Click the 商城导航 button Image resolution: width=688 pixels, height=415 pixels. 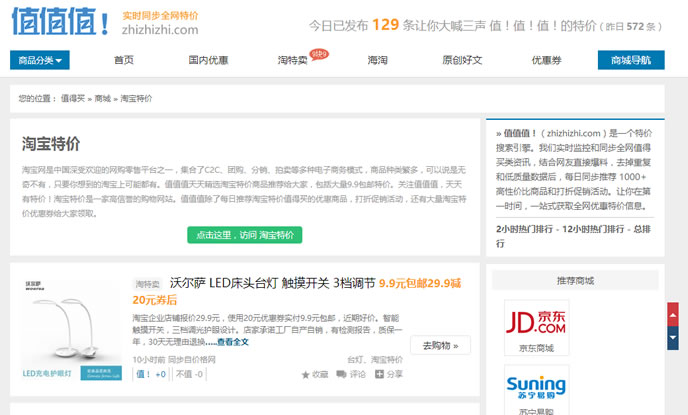click(631, 60)
